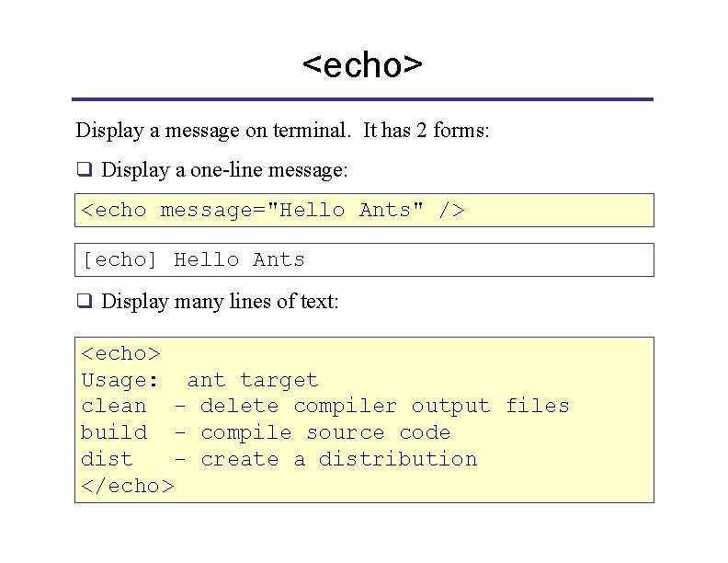Image resolution: width=728 pixels, height=563 pixels.
Task: Click the word "Hello" in message attribute
Action: pyautogui.click(x=312, y=211)
